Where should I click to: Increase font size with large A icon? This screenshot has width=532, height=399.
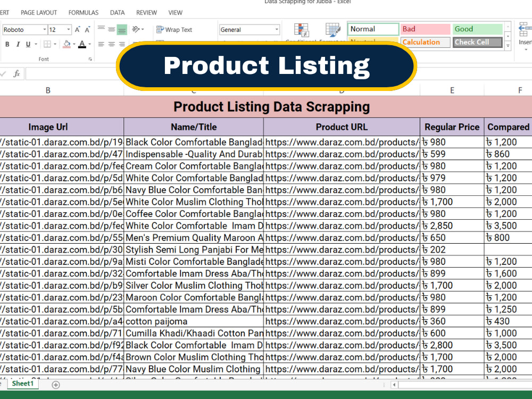click(77, 29)
